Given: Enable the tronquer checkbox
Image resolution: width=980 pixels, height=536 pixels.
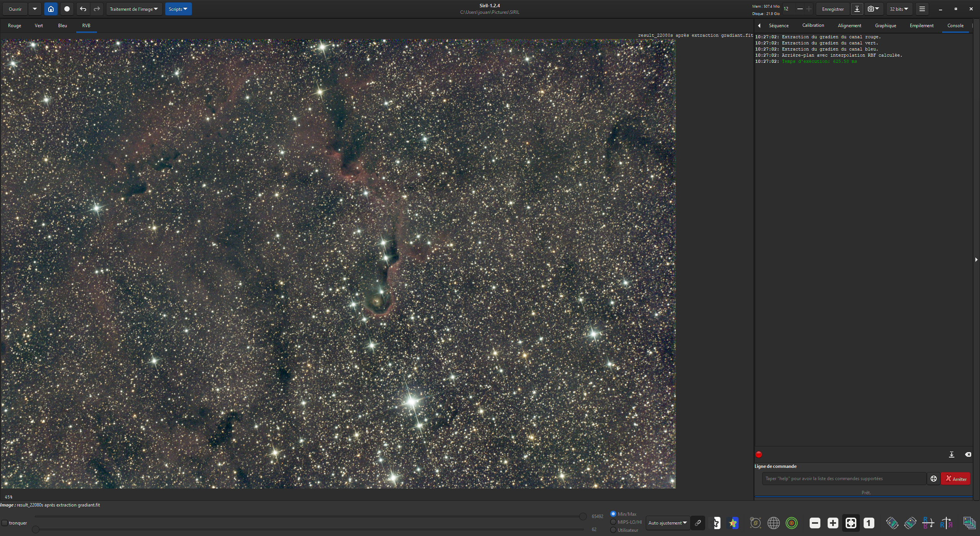Looking at the screenshot, I should pos(5,523).
